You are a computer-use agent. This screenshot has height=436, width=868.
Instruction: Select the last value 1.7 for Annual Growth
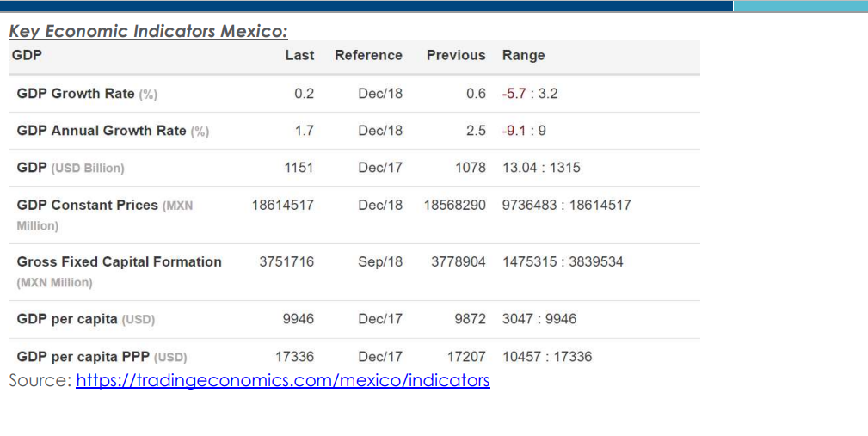click(304, 131)
